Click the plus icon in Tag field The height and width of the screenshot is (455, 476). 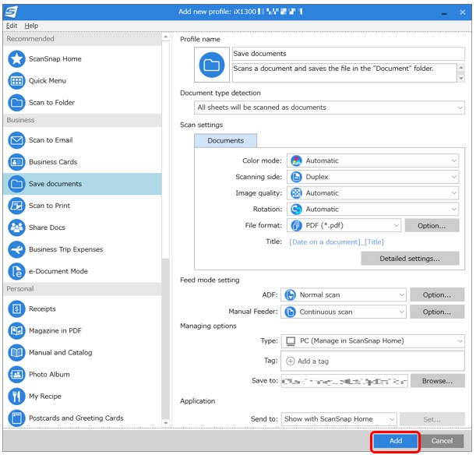point(291,362)
